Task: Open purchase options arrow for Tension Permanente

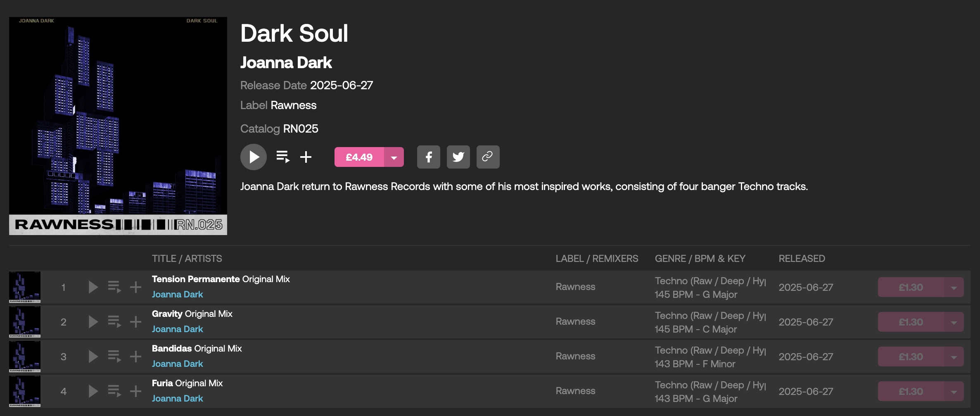Action: pyautogui.click(x=954, y=288)
